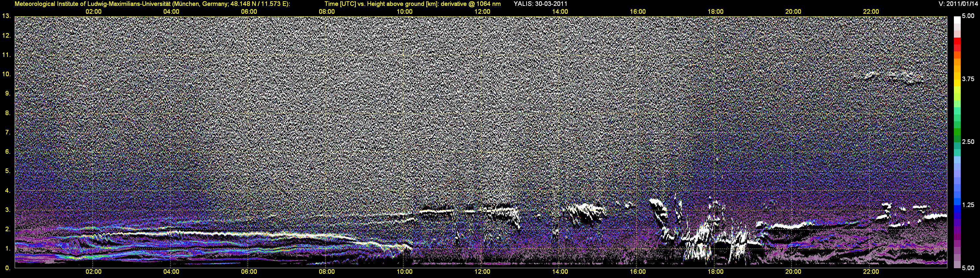Click 10:00 on the upper time axis
The image size is (980, 278).
404,12
